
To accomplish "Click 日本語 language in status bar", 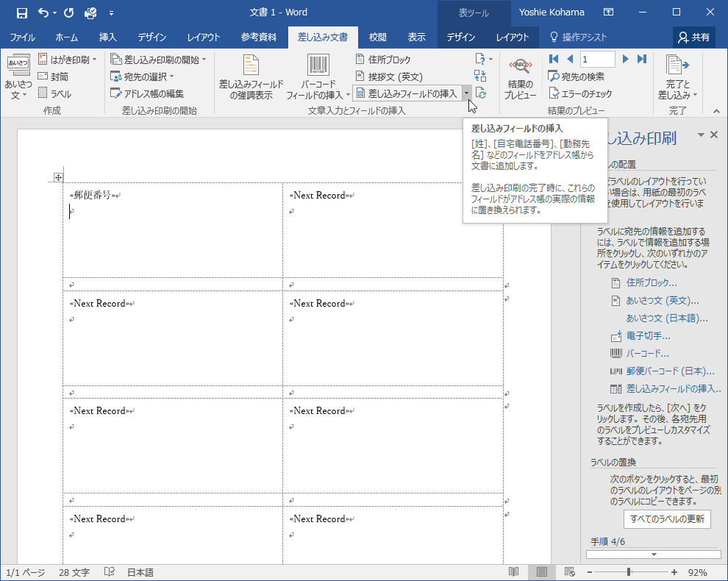I will pos(140,573).
